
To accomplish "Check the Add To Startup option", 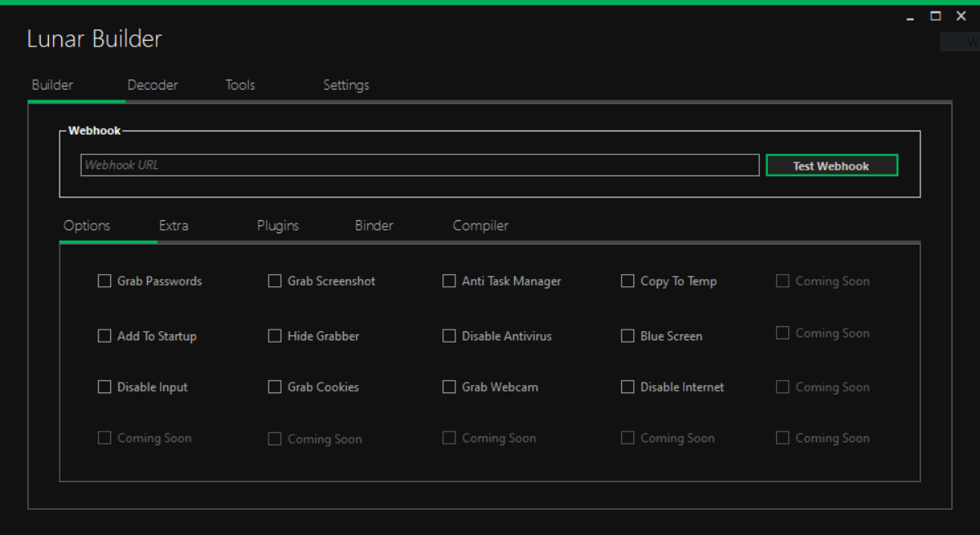I will 104,336.
